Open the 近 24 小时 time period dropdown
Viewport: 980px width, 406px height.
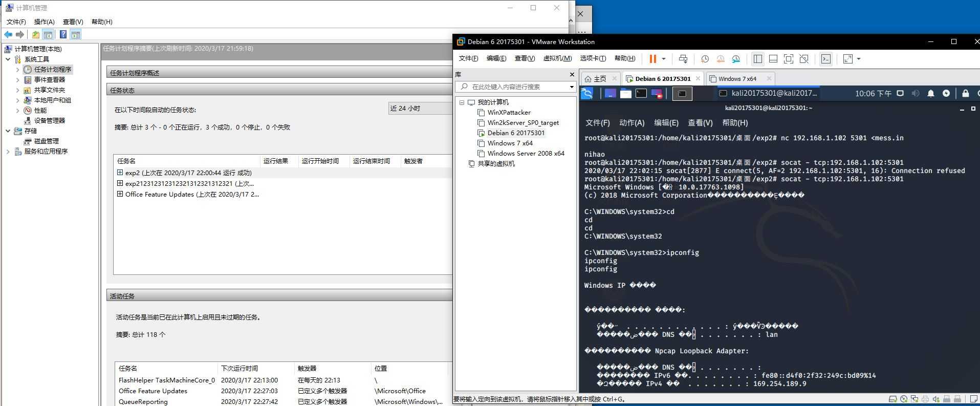click(420, 109)
